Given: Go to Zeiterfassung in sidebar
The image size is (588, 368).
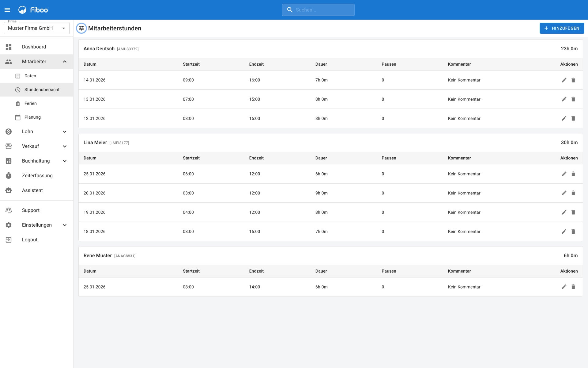Looking at the screenshot, I should (x=37, y=176).
